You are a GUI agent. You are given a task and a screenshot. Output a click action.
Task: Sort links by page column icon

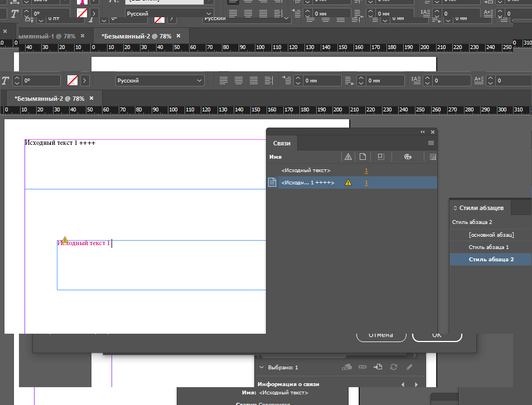362,157
